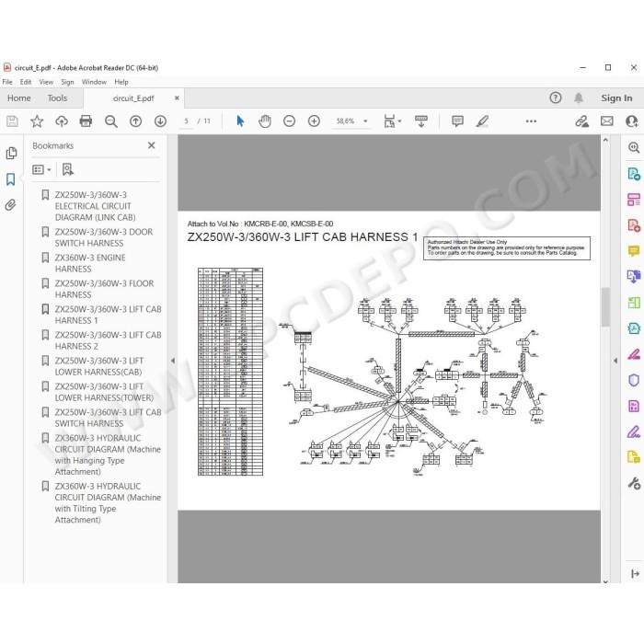Screen dimensions: 644x644
Task: Go to the next page
Action: pyautogui.click(x=160, y=121)
